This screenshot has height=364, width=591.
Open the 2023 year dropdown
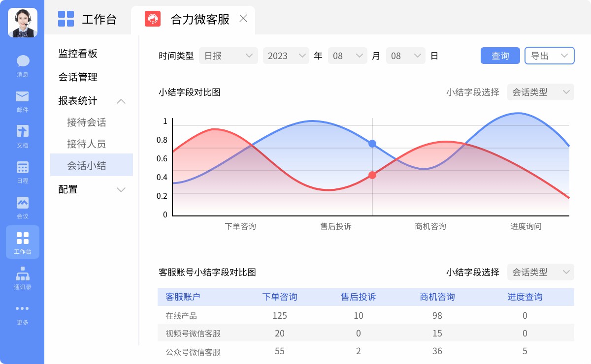coord(286,56)
